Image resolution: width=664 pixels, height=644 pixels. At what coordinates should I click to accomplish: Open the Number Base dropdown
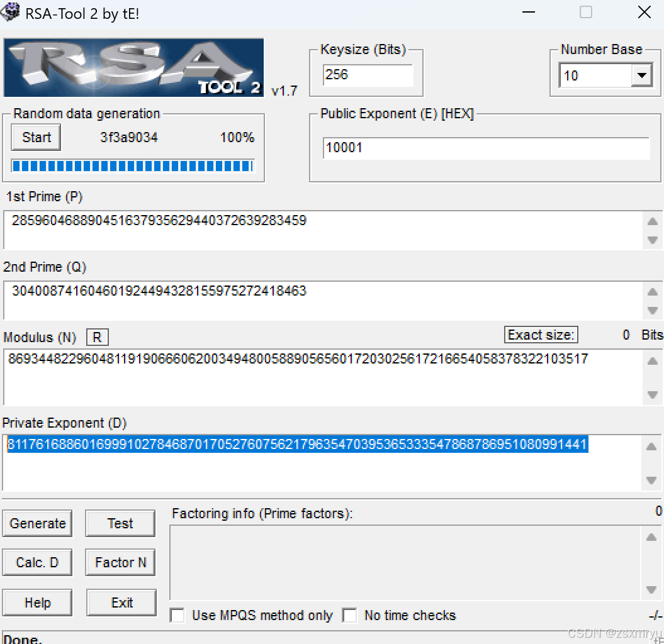click(642, 75)
